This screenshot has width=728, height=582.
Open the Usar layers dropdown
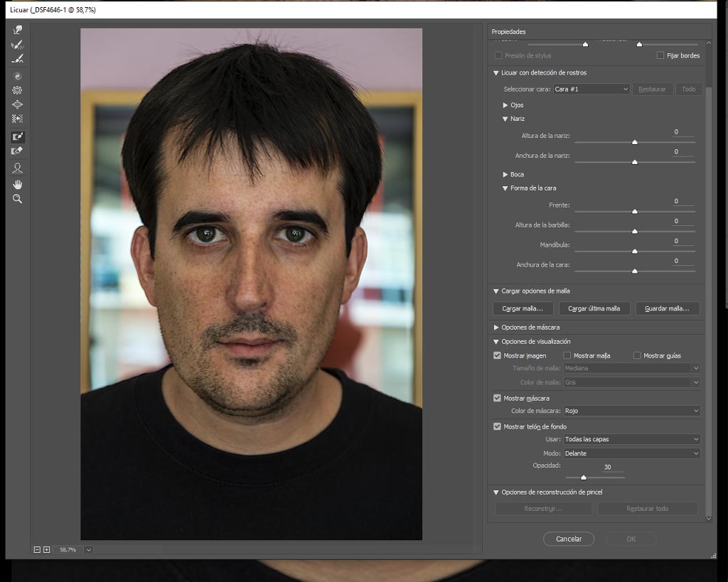pos(631,439)
